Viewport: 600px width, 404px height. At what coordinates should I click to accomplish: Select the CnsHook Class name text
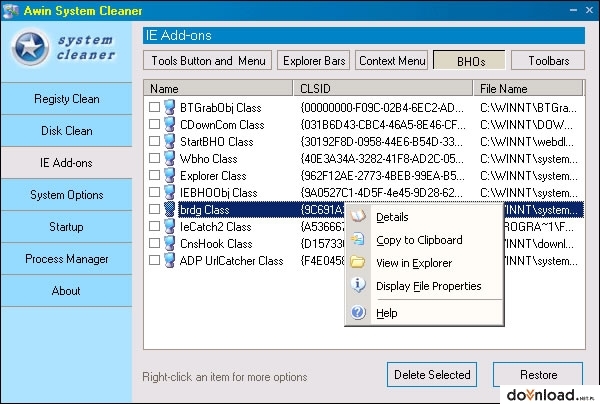(x=216, y=244)
